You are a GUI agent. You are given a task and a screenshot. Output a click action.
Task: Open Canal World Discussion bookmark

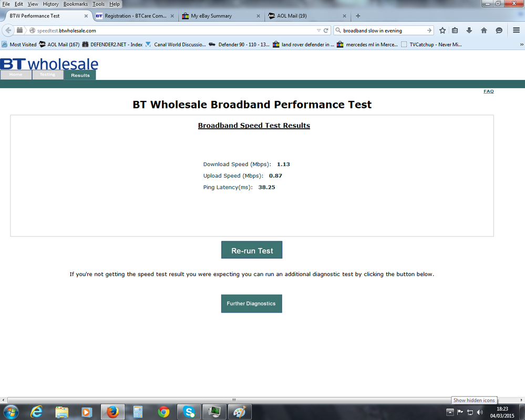click(176, 45)
